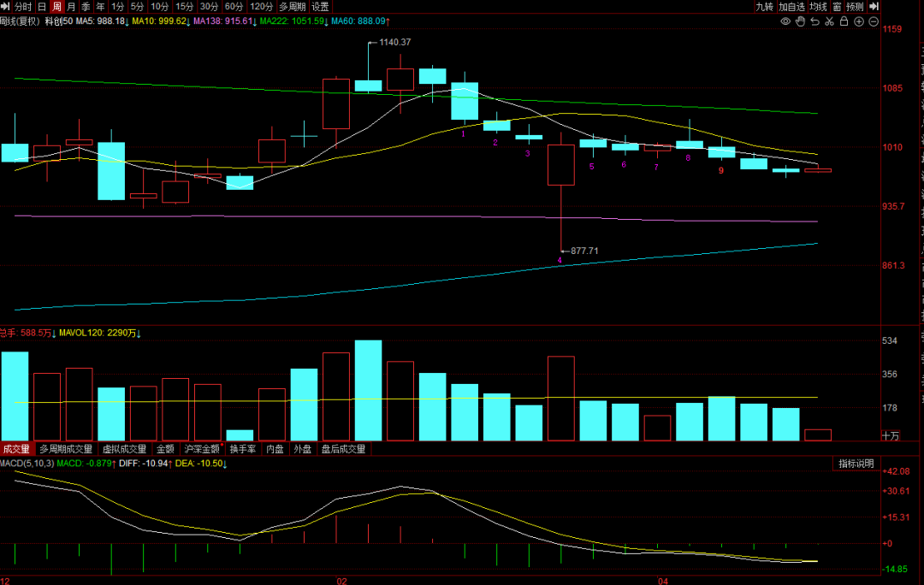Switch to 日 daily period
This screenshot has height=585, width=924.
[42, 7]
